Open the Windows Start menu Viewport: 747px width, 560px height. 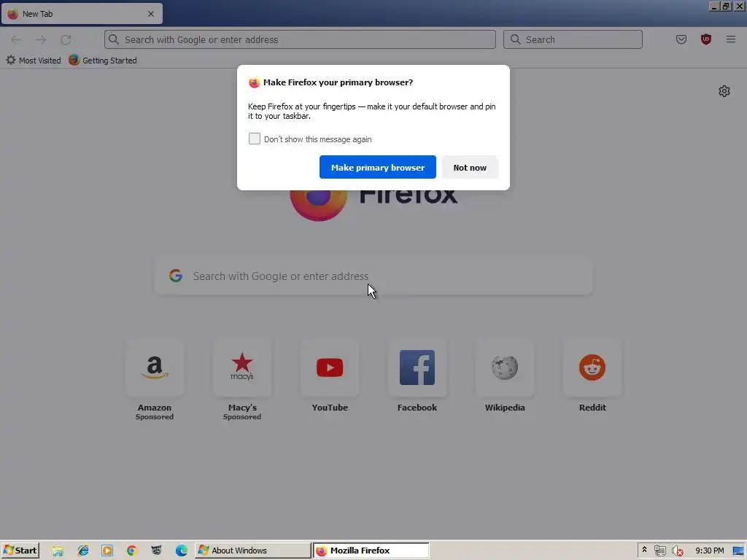(20, 551)
